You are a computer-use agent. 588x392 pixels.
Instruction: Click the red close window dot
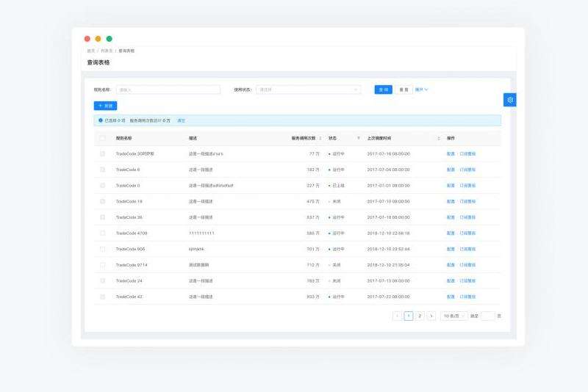(x=87, y=39)
